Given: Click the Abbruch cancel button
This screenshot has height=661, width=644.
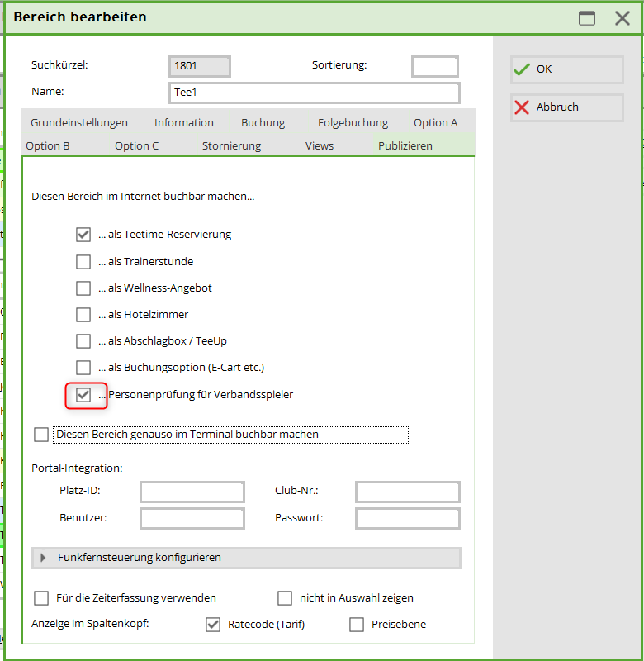Looking at the screenshot, I should point(566,107).
